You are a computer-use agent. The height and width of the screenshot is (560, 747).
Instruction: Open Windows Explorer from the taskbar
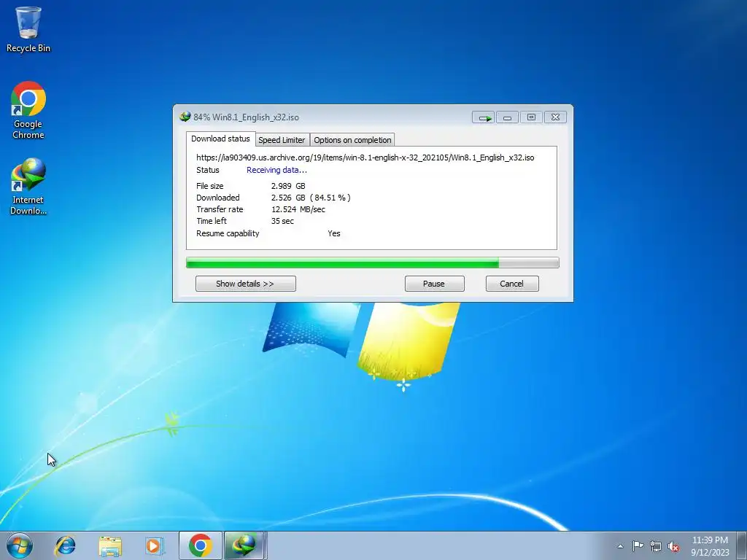[110, 545]
